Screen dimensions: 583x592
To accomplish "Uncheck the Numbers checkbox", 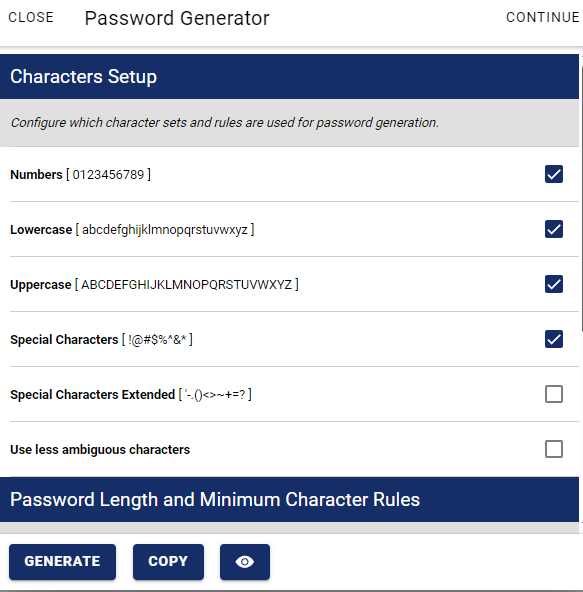I will (x=554, y=174).
